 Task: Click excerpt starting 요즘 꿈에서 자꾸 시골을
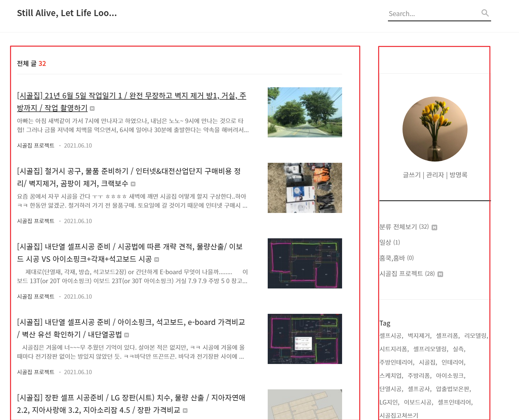[x=132, y=201]
